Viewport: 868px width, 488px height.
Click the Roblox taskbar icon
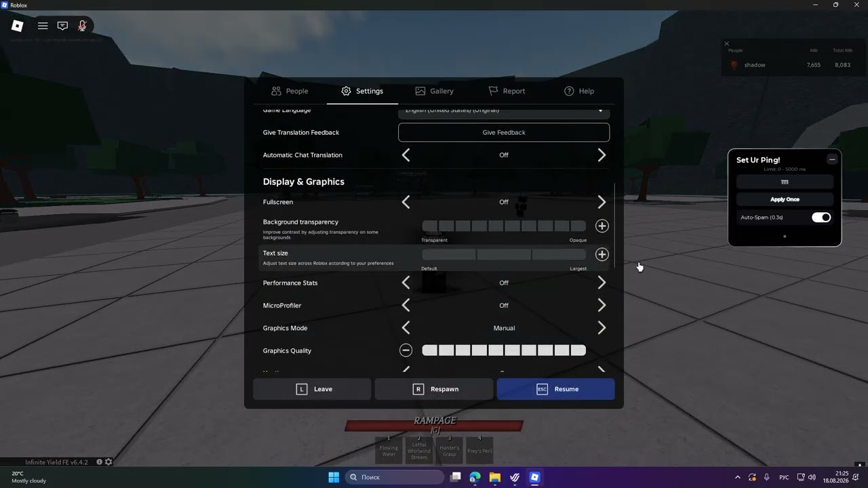pos(534,477)
